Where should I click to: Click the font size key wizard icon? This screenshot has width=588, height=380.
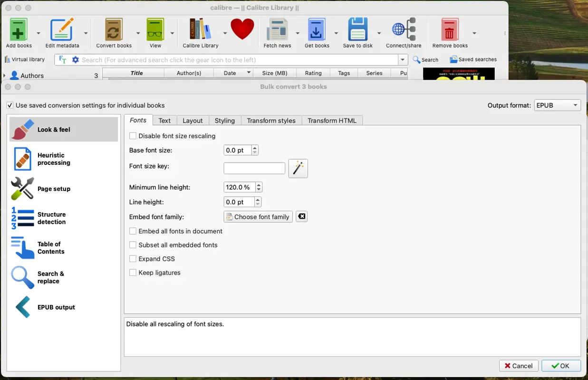pos(298,168)
